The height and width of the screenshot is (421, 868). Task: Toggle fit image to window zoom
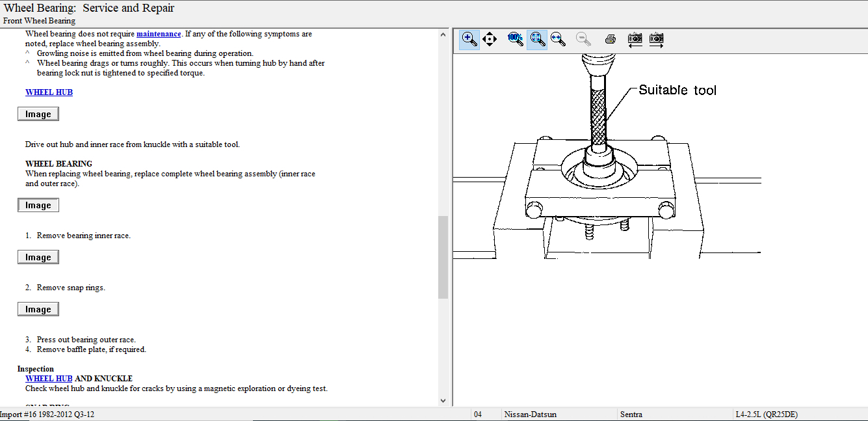pyautogui.click(x=536, y=39)
